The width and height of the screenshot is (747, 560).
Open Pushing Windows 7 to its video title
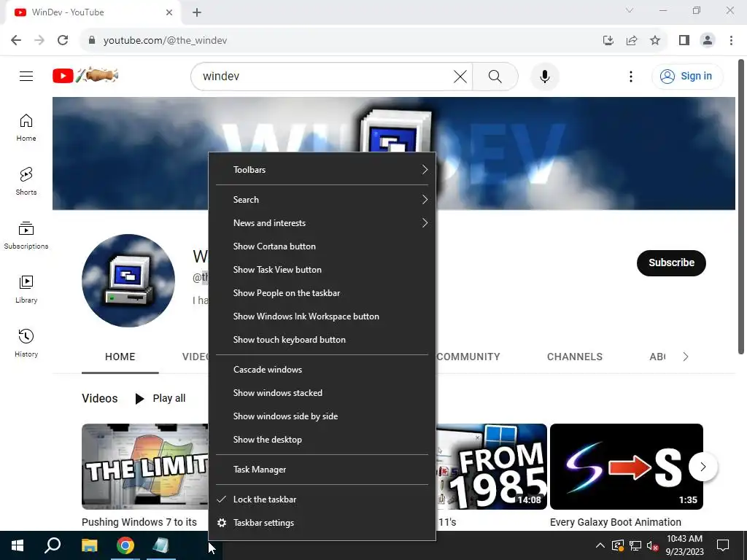point(139,522)
